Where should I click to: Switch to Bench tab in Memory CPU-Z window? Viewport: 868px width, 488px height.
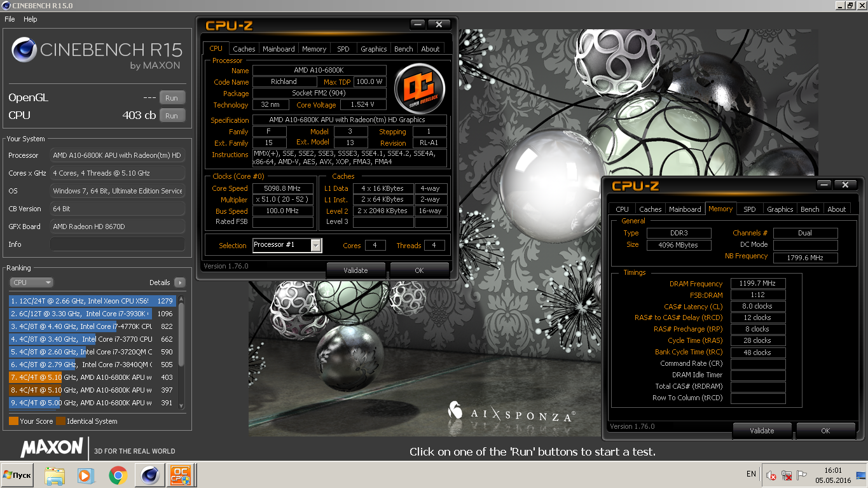tap(810, 209)
